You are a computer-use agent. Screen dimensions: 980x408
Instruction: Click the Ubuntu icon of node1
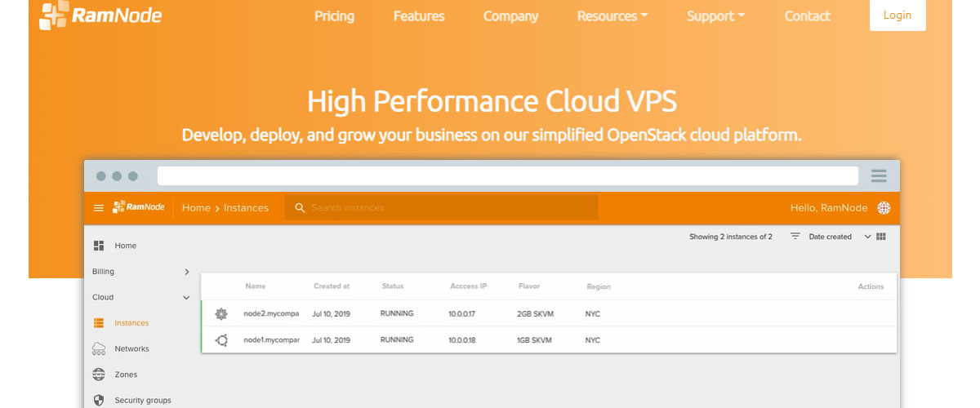(x=221, y=340)
